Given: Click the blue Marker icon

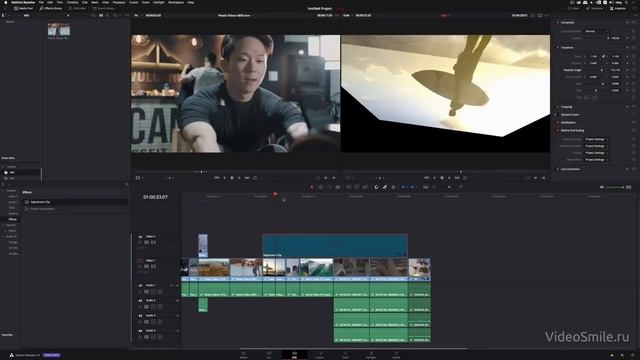Looking at the screenshot, I should pos(413,187).
